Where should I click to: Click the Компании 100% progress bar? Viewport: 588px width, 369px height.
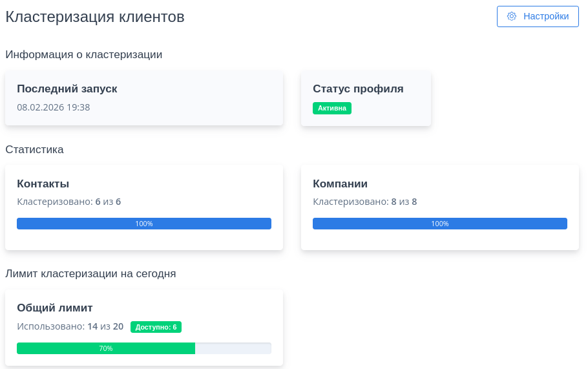[439, 224]
